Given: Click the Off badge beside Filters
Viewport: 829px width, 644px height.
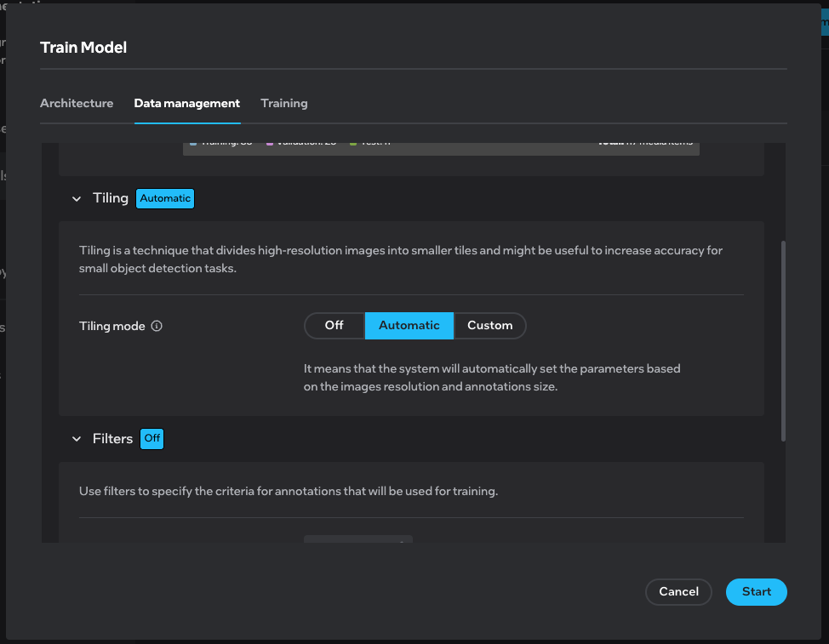Looking at the screenshot, I should (x=152, y=439).
